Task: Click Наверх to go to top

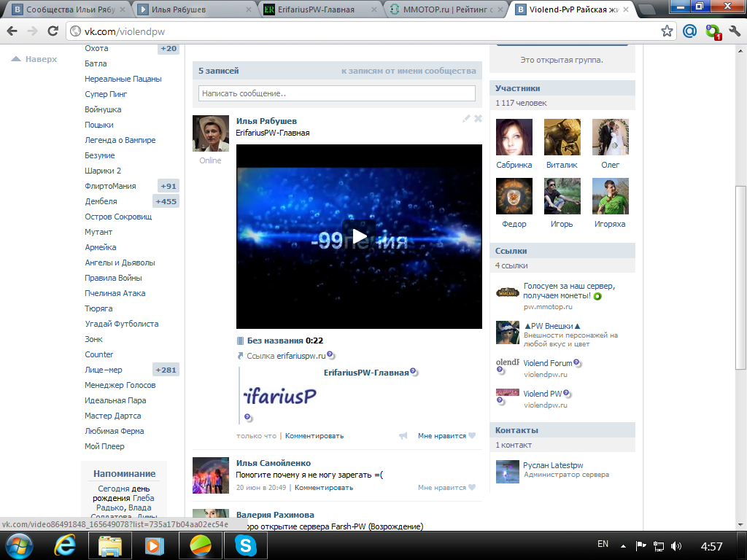Action: pyautogui.click(x=34, y=59)
